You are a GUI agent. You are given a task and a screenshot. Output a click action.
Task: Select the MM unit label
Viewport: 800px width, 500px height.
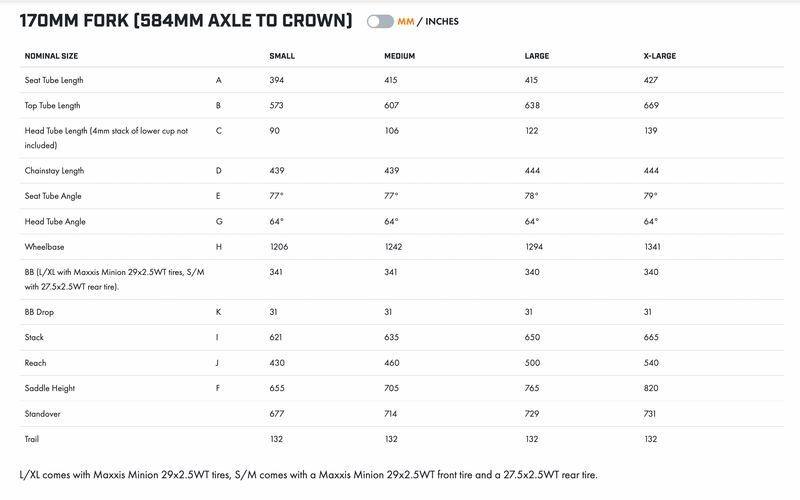[406, 21]
